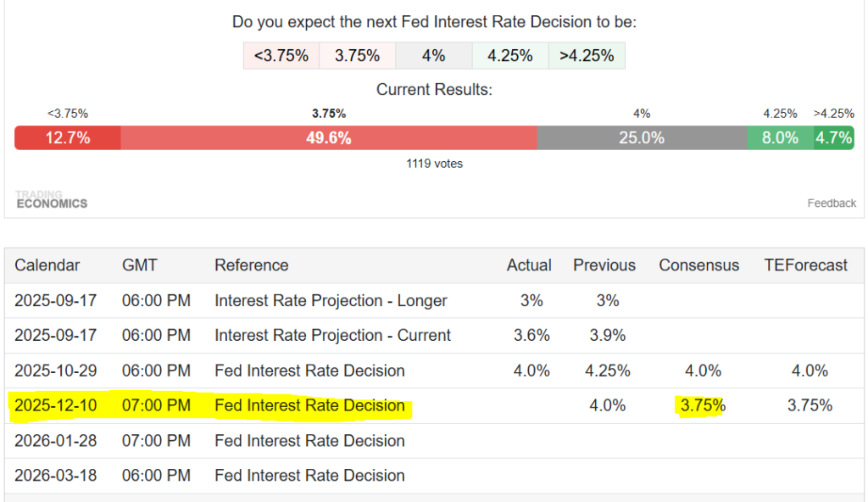868x502 pixels.
Task: Click the TEForecast column header
Action: tap(805, 265)
